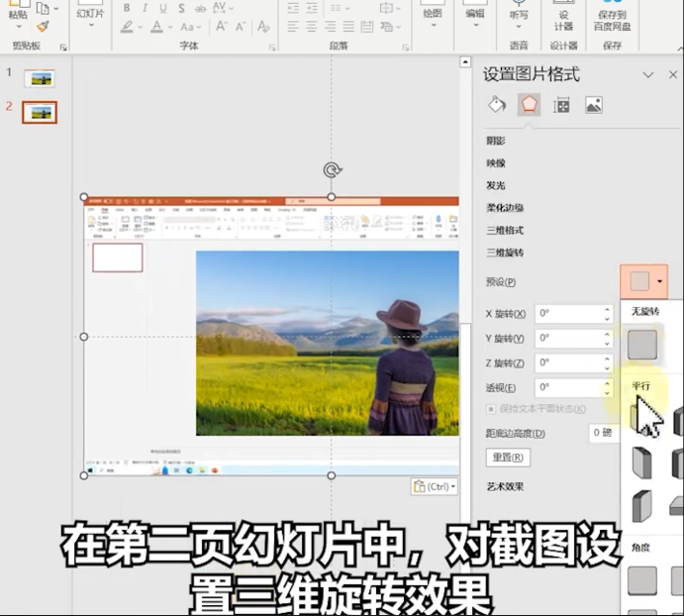Click the Paste (粘贴) button
Image resolution: width=684 pixels, height=616 pixels.
[x=18, y=13]
